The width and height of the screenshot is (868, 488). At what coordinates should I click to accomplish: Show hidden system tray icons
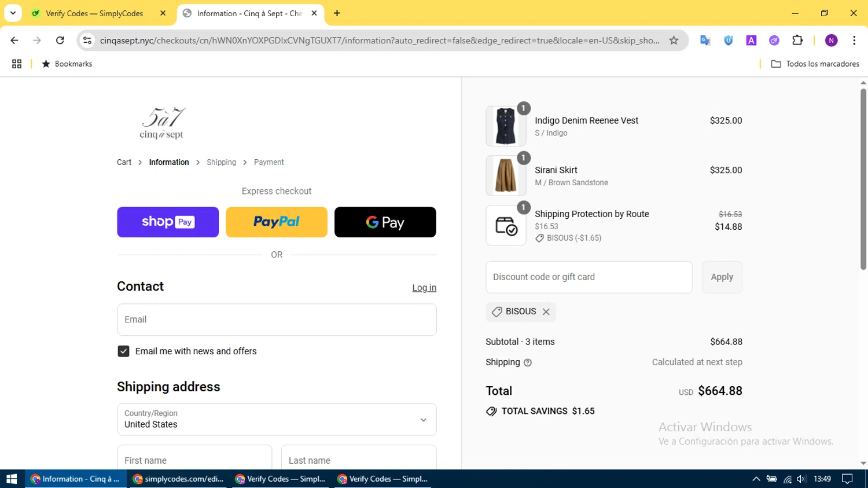(756, 479)
